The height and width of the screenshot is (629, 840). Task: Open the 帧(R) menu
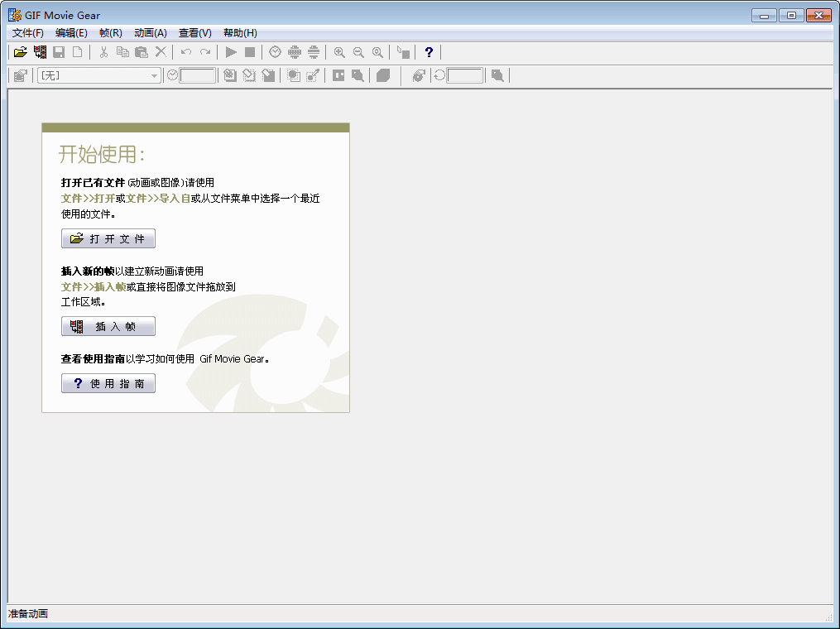tap(110, 33)
